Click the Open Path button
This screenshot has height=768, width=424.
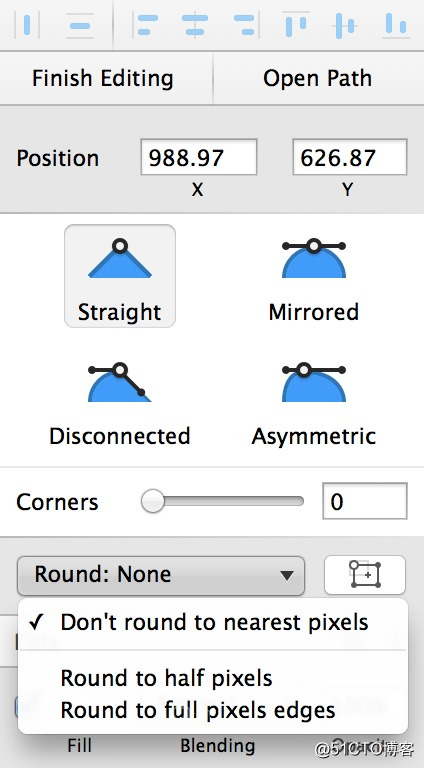[x=318, y=78]
